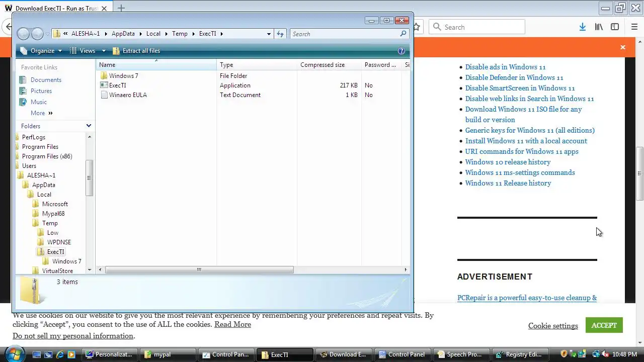This screenshot has height=362, width=644.
Task: Click file list scroll right arrow
Action: tap(406, 270)
